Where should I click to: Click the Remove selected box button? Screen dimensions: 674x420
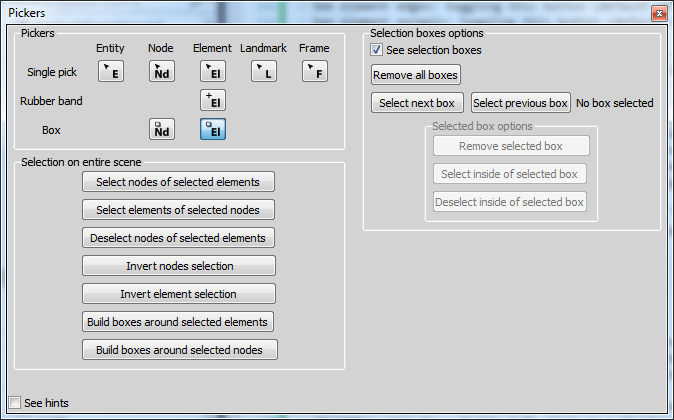(511, 146)
